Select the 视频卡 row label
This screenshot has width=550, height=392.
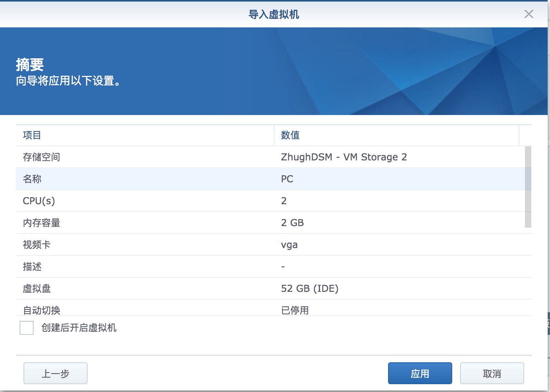37,245
